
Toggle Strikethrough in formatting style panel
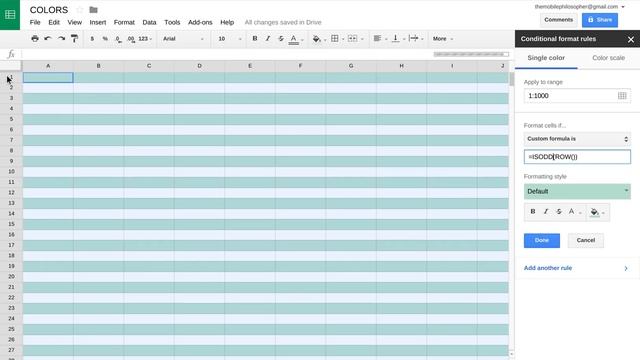point(559,211)
